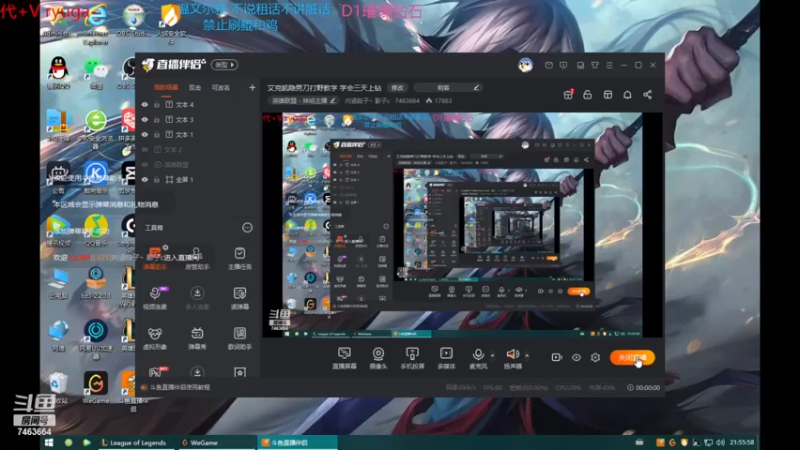Select the 全屏 1 layer row

coord(197,180)
